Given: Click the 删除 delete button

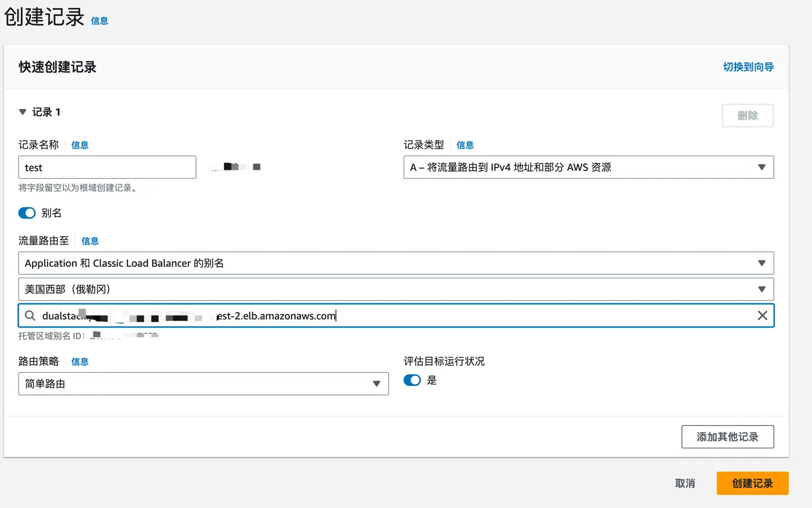Looking at the screenshot, I should coord(747,115).
